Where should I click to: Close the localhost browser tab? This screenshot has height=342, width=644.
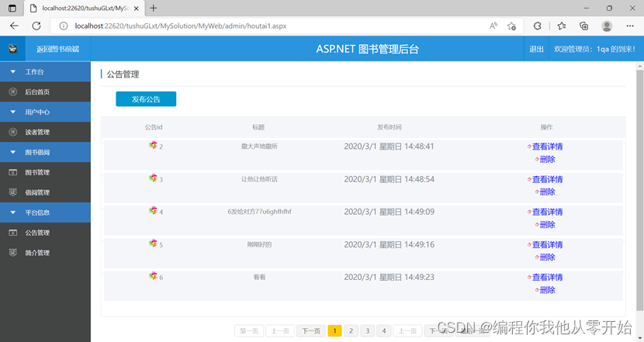pos(137,9)
